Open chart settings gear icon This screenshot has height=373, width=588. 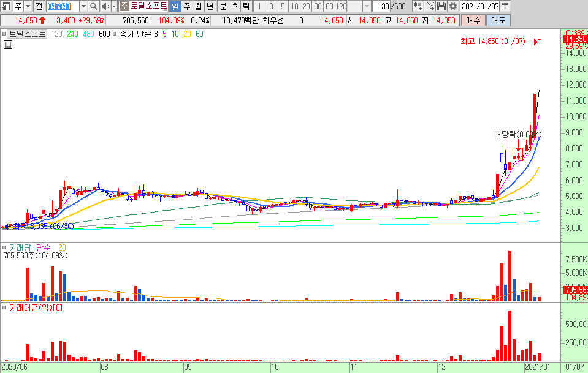(453, 6)
